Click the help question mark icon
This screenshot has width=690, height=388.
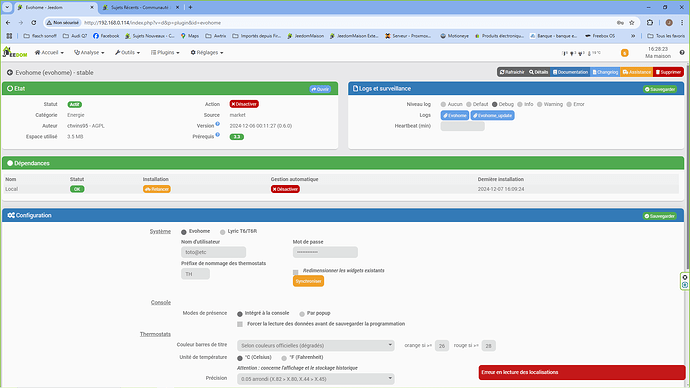[682, 52]
